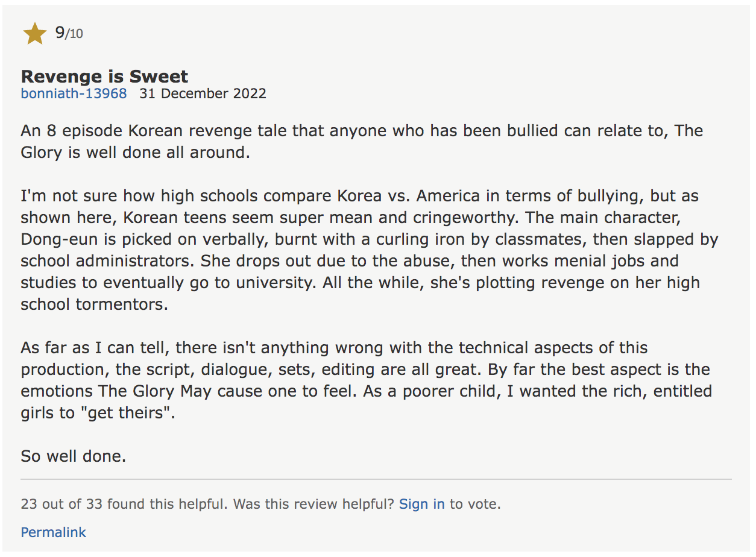Click the words 'to vote.' after Sign in
This screenshot has width=756, height=557.
[x=475, y=504]
